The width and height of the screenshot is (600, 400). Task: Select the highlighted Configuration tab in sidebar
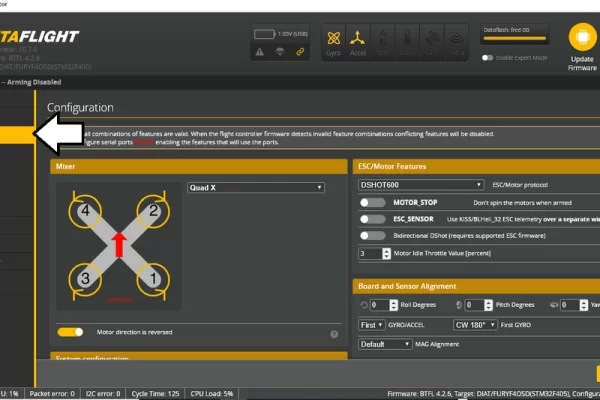click(x=17, y=133)
